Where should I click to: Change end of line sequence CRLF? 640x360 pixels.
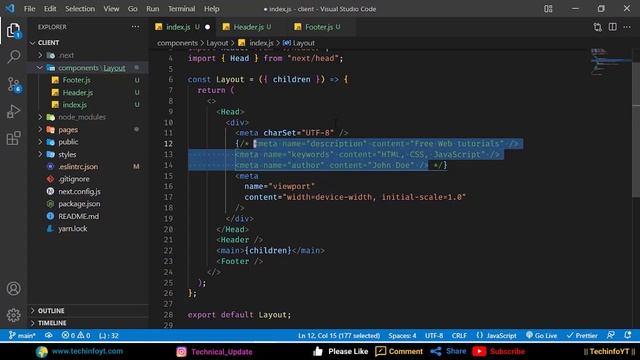tap(459, 336)
